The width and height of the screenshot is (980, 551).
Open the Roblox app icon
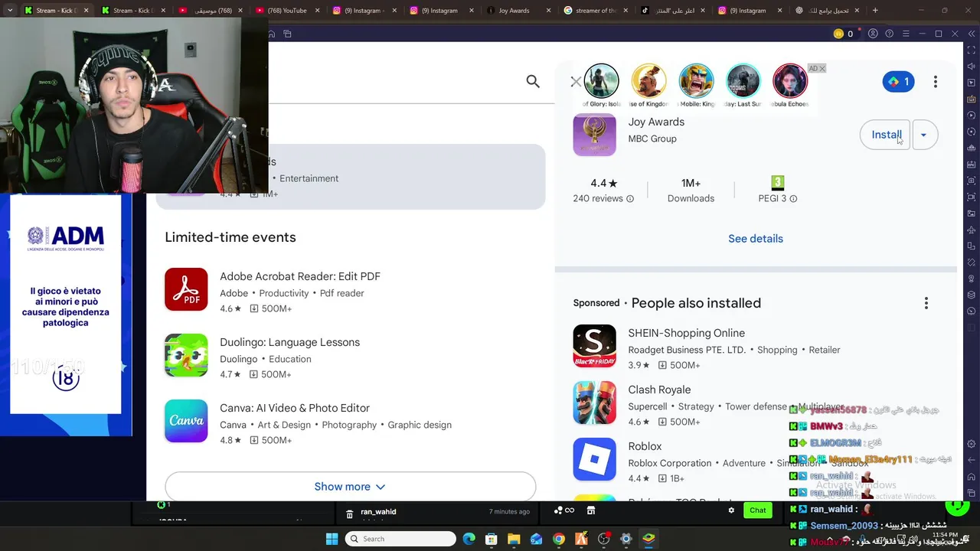coord(594,459)
